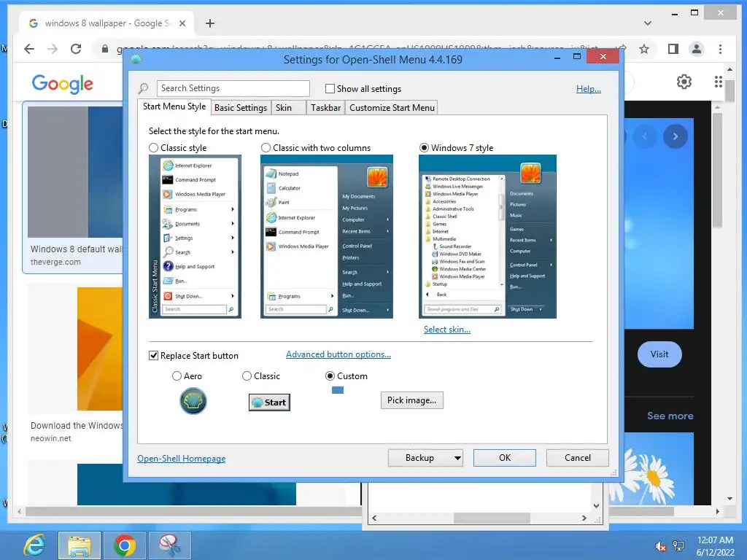This screenshot has width=747, height=560.
Task: Click the Chrome forward arrow
Action: pos(53,49)
